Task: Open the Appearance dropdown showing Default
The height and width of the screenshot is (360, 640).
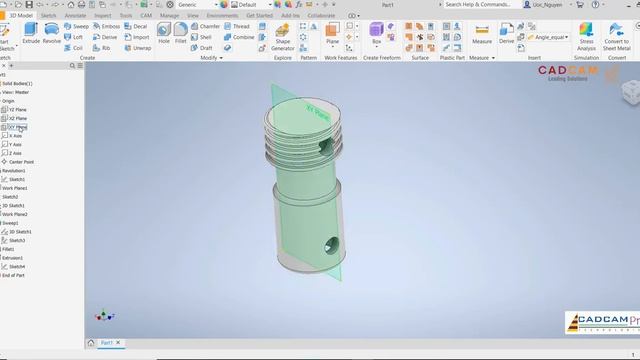Action: (x=251, y=5)
